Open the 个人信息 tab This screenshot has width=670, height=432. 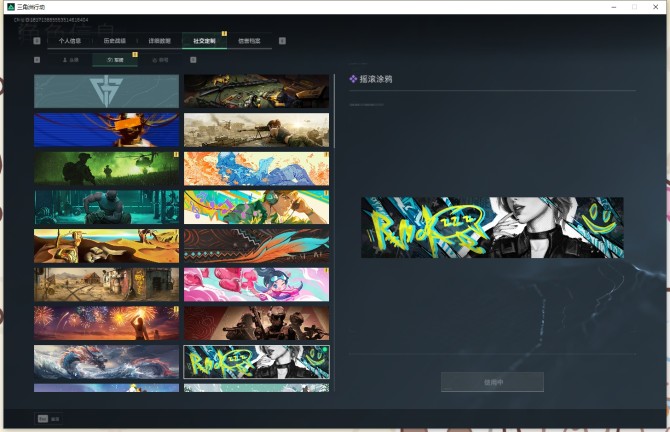[x=70, y=41]
